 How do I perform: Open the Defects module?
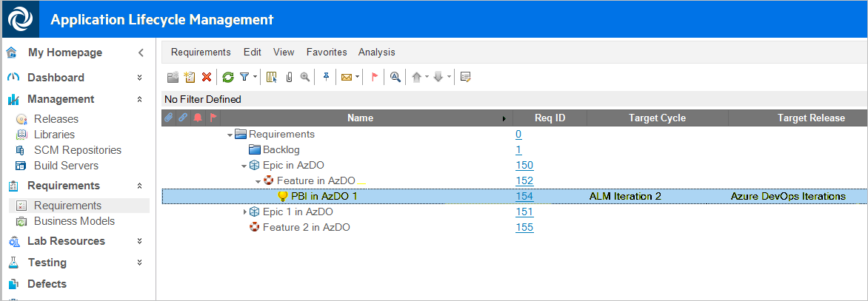[47, 284]
